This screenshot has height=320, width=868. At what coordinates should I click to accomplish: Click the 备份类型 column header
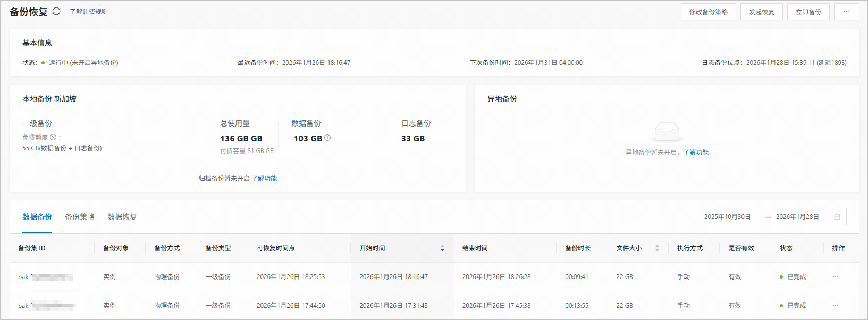tap(218, 248)
